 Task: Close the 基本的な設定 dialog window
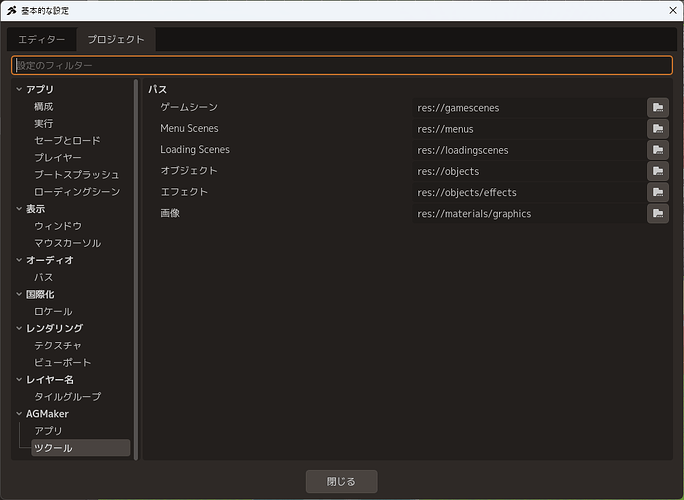point(673,10)
